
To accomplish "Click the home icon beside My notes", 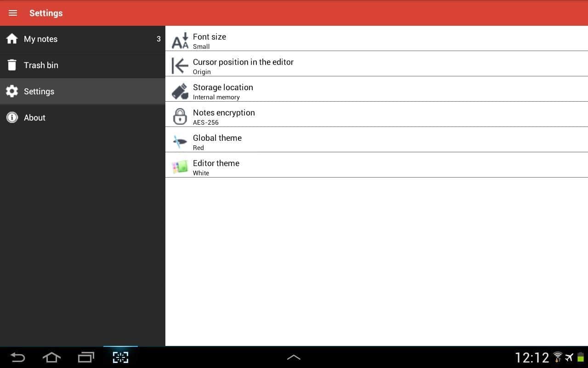I will (x=12, y=39).
